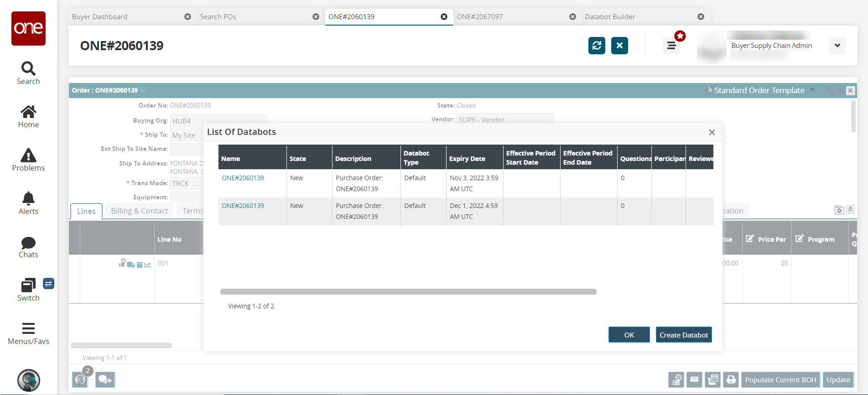The height and width of the screenshot is (395, 868).
Task: Click the OK button in dialog
Action: point(629,335)
